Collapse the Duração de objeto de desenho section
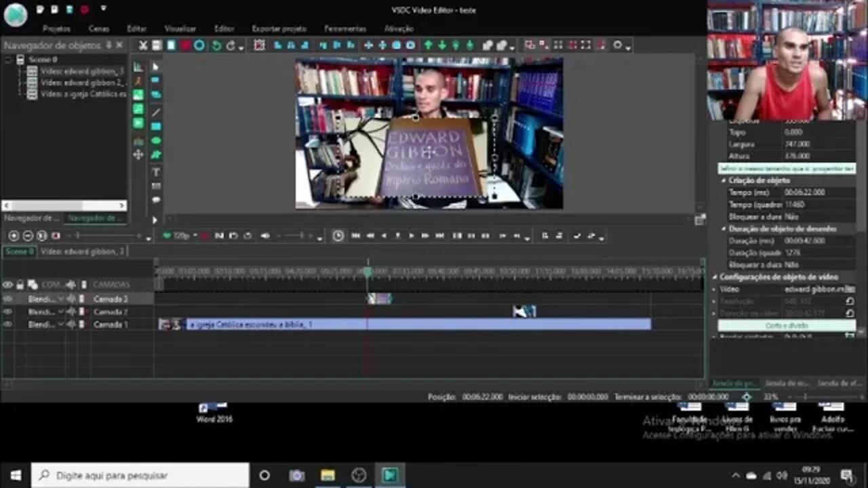 (x=724, y=229)
